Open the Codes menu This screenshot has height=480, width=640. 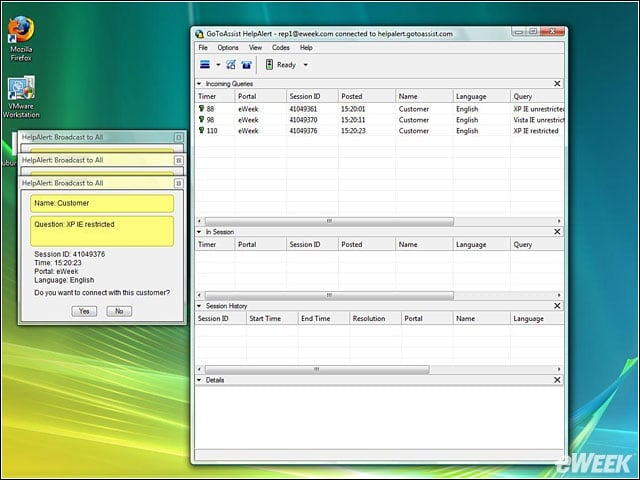coord(281,48)
